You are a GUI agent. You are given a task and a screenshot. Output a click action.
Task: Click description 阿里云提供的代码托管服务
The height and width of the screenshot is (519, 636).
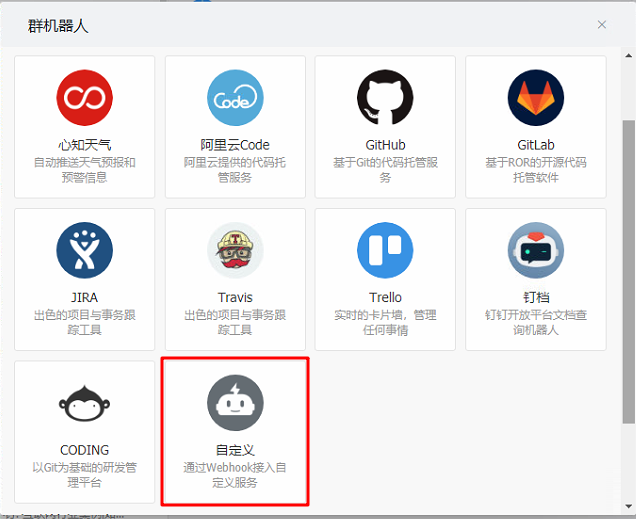[x=235, y=170]
